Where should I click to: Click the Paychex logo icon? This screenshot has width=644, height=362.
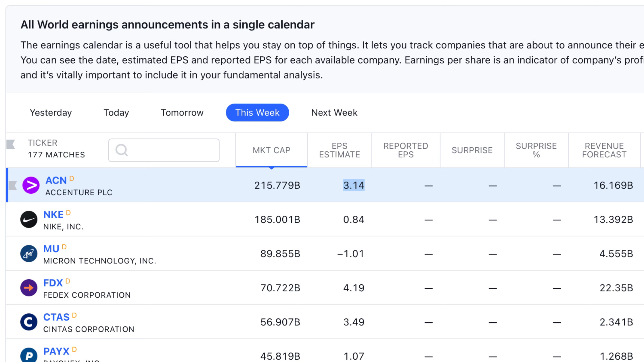(x=29, y=355)
